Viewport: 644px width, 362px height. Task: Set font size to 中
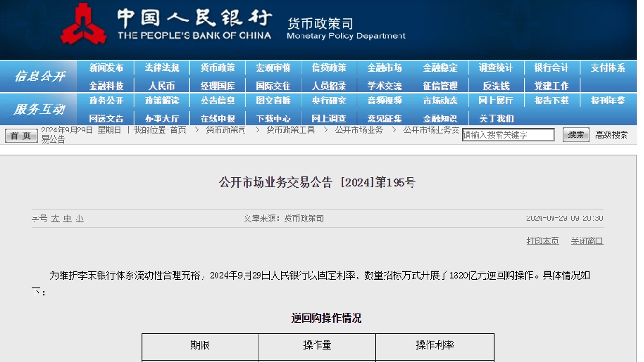coord(67,218)
